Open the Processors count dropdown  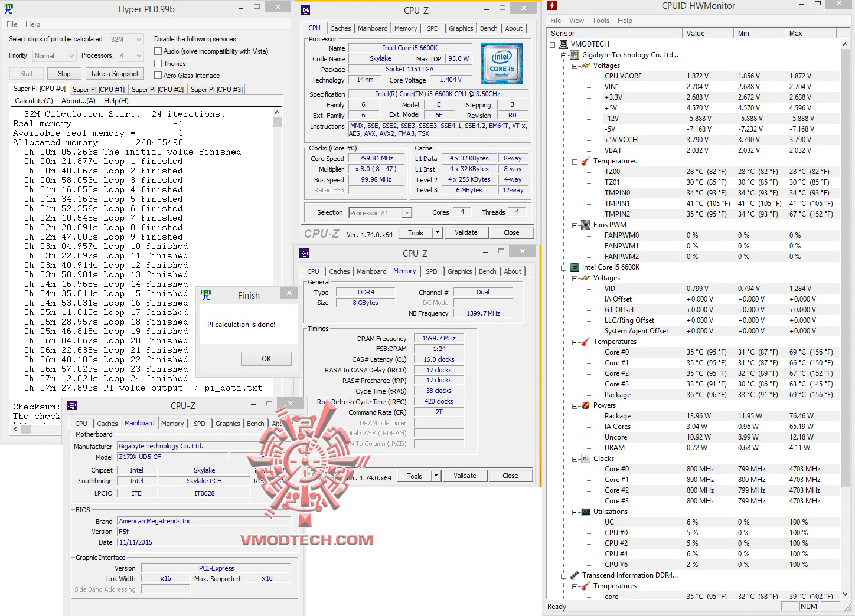[130, 56]
